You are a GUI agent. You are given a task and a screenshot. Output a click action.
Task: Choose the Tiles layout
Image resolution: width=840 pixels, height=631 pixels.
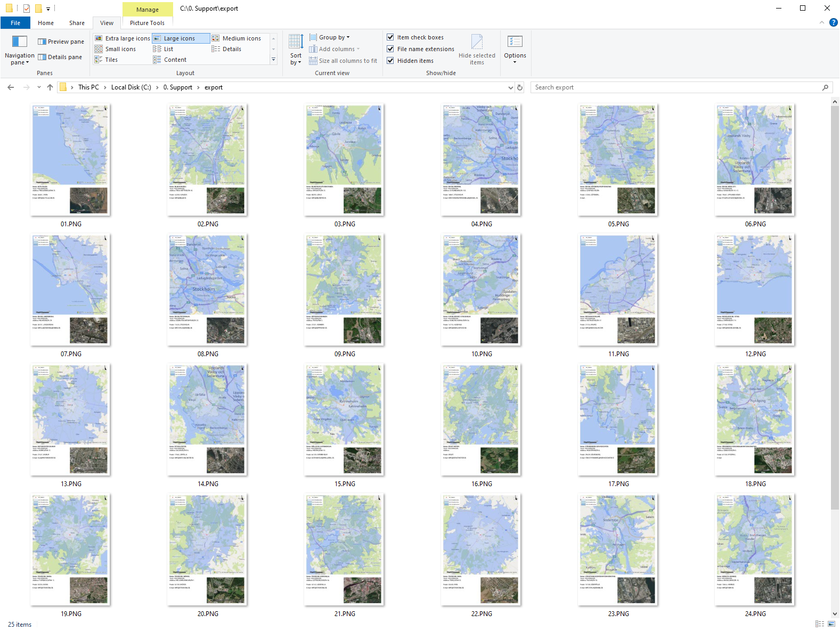(107, 60)
